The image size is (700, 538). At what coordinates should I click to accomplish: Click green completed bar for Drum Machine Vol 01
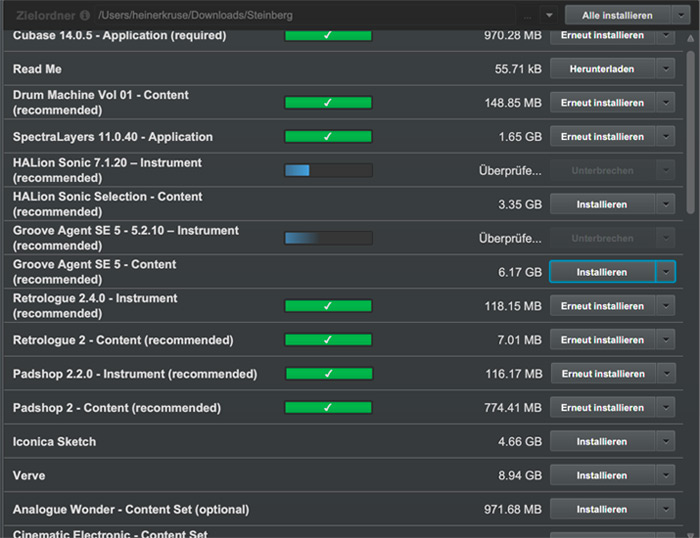tap(328, 103)
